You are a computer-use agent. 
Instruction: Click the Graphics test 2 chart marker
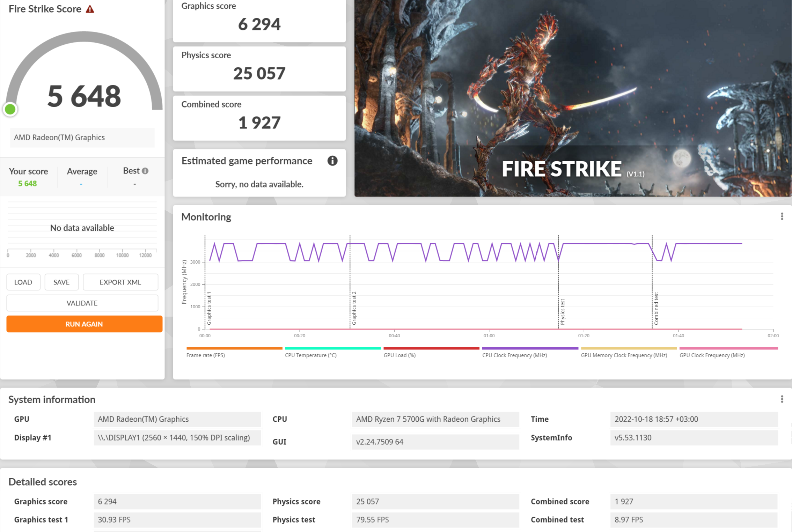point(354,308)
